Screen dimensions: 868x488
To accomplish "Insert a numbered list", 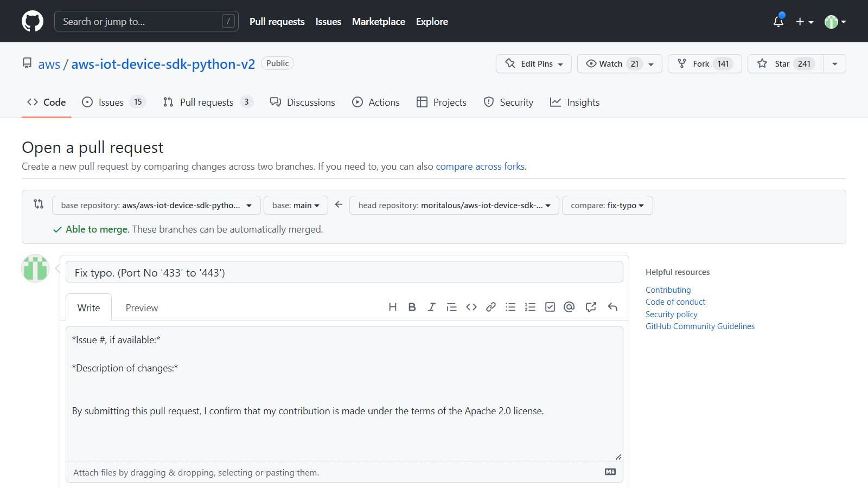I will [x=530, y=307].
